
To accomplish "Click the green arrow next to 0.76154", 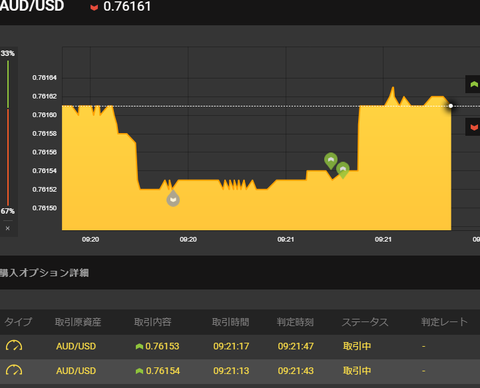I will tap(139, 371).
